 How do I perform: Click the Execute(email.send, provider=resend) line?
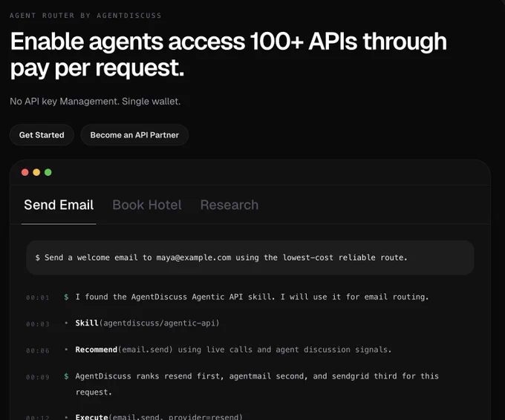[x=159, y=416]
